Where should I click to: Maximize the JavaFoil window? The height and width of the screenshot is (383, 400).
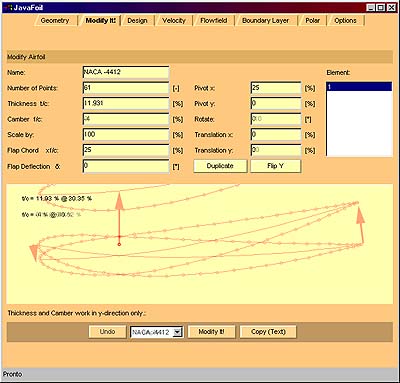tap(381, 8)
